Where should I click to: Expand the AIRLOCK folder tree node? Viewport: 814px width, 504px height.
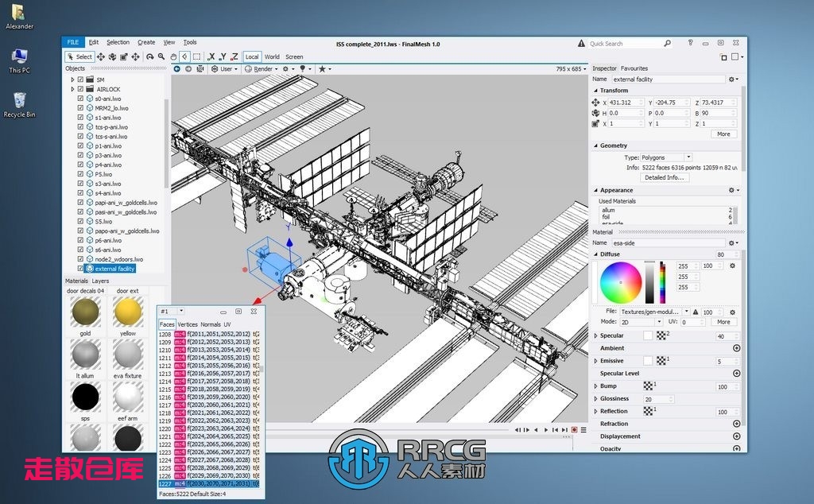coord(72,89)
